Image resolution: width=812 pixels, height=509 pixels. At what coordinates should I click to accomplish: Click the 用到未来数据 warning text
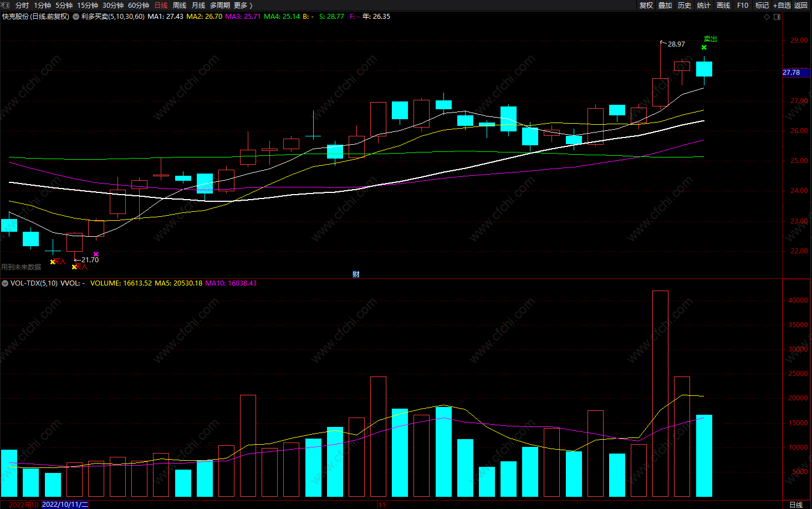coord(21,267)
